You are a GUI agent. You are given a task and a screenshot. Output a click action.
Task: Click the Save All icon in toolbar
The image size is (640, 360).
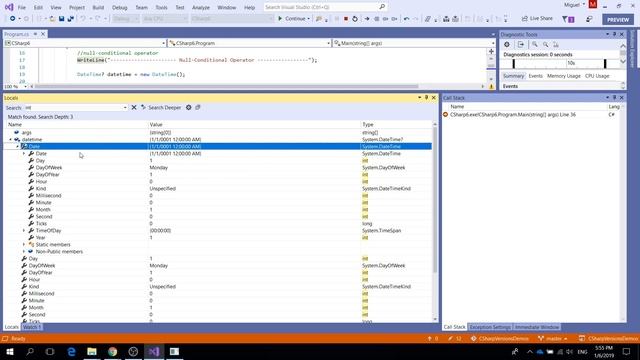click(x=70, y=19)
